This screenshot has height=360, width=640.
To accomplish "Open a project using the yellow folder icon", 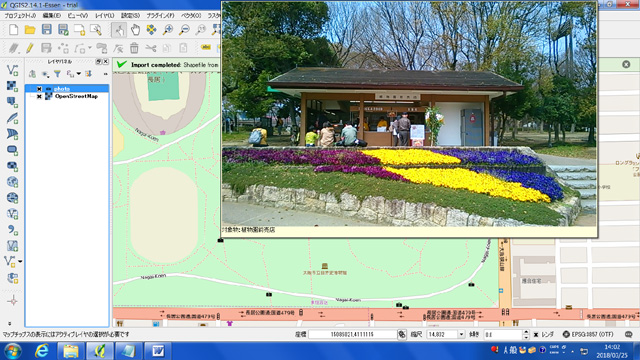I will [30, 29].
